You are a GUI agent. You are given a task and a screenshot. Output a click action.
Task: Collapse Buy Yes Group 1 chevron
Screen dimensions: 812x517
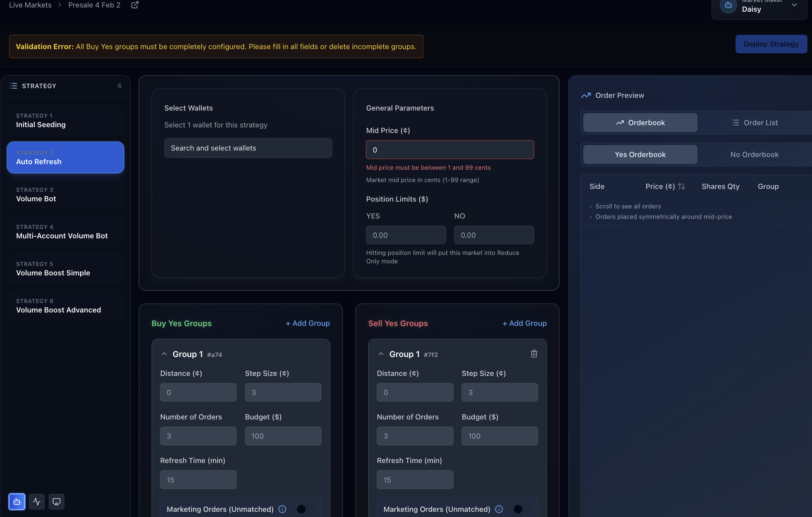point(164,354)
